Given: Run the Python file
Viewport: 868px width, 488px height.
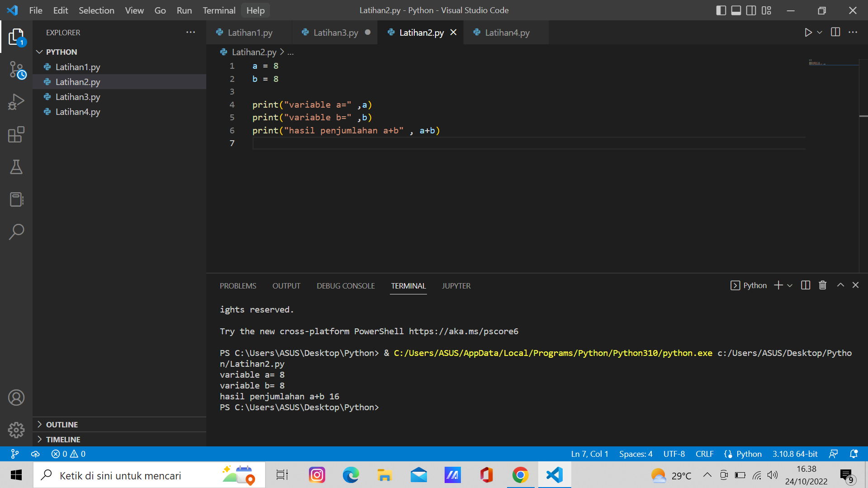Looking at the screenshot, I should pos(808,32).
